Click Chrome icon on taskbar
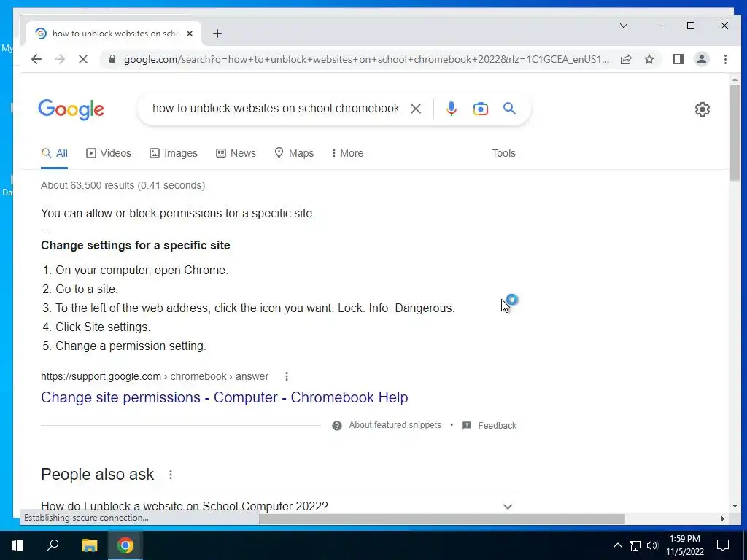The image size is (747, 560). tap(125, 545)
